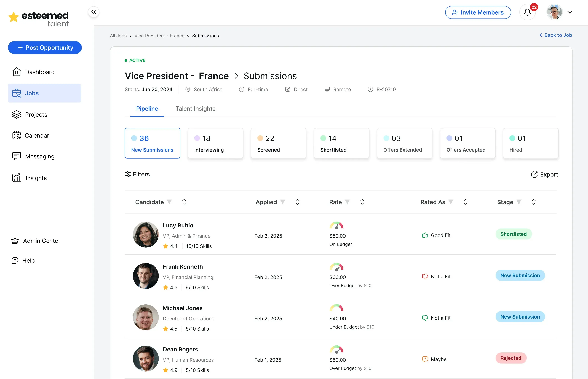588x379 pixels.
Task: Open Messaging in the sidebar menu
Action: click(39, 156)
